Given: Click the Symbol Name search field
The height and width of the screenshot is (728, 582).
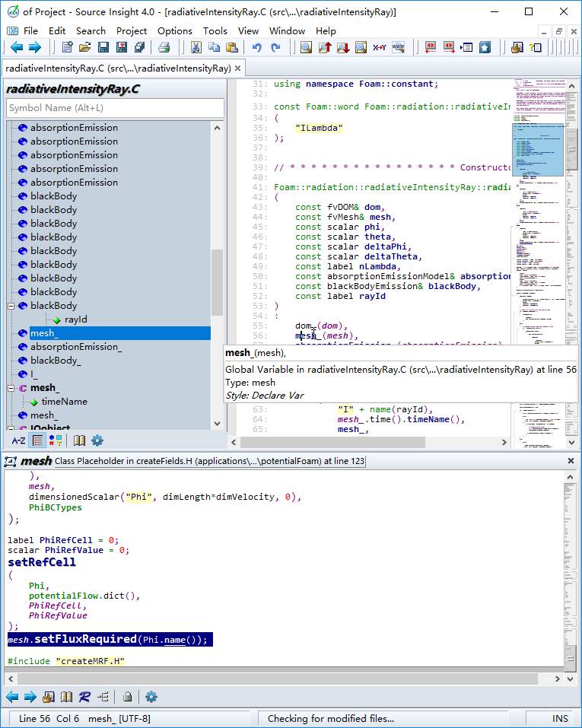Looking at the screenshot, I should [x=114, y=108].
